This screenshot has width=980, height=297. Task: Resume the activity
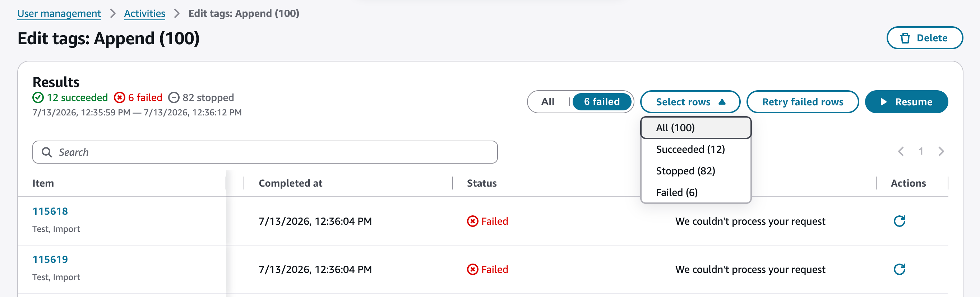pos(906,102)
